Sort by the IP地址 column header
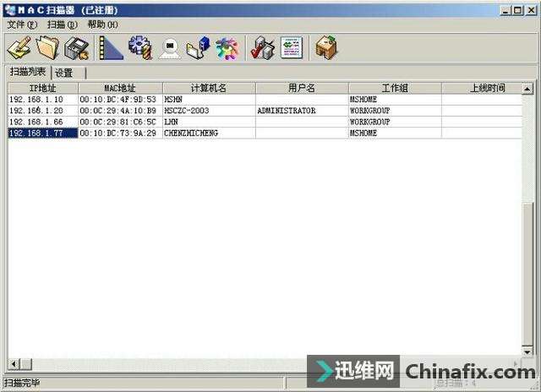The image size is (541, 392). point(42,88)
